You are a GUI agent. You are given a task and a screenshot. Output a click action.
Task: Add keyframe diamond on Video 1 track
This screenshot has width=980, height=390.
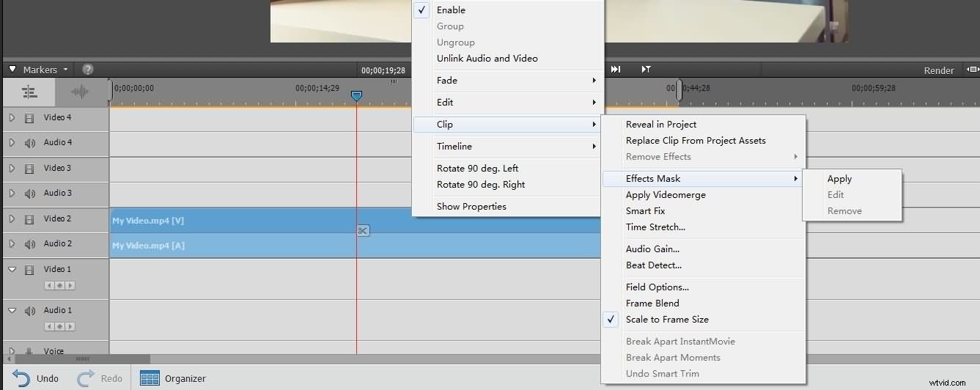point(60,285)
